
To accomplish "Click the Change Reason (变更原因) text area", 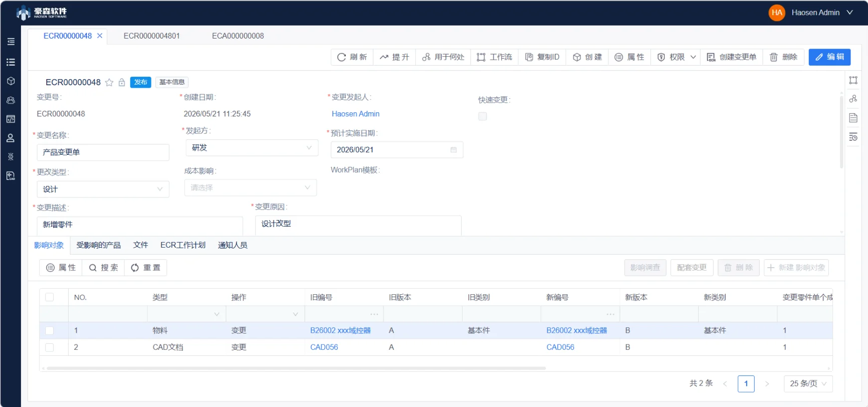I will tap(358, 225).
